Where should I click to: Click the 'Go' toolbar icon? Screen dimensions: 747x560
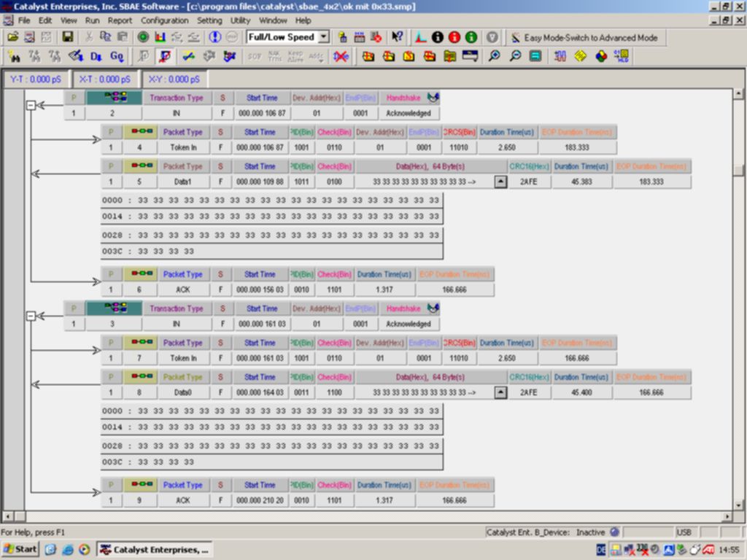coord(117,56)
